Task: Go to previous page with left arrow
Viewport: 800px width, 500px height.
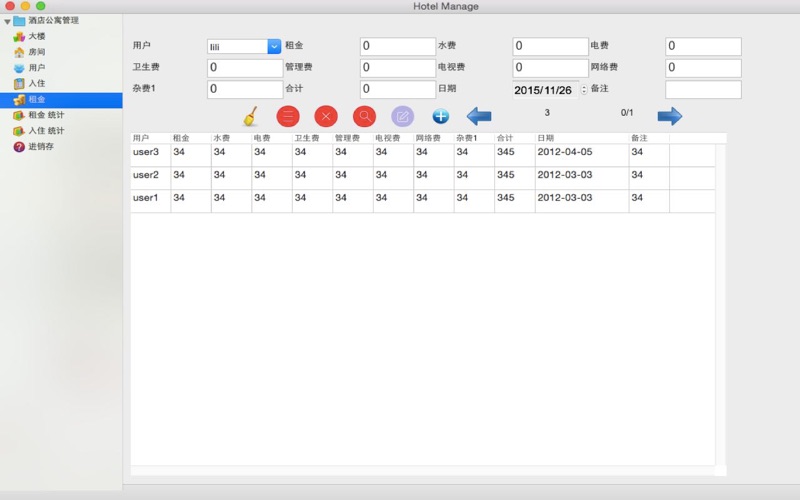Action: point(479,116)
